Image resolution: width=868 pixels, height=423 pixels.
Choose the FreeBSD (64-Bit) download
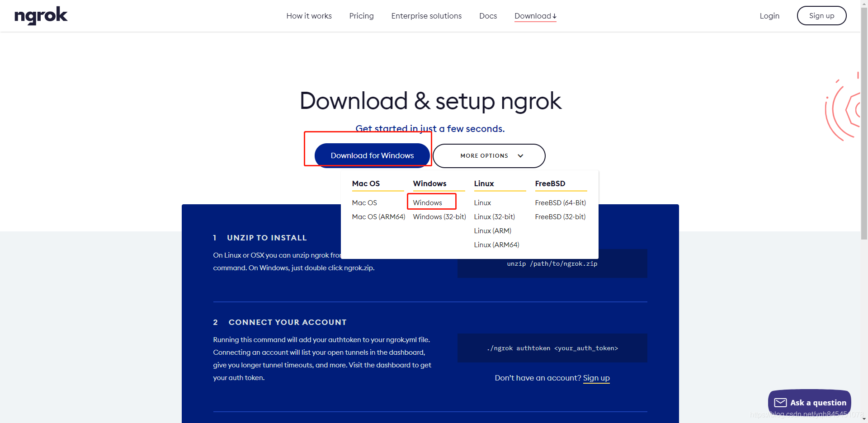(560, 203)
